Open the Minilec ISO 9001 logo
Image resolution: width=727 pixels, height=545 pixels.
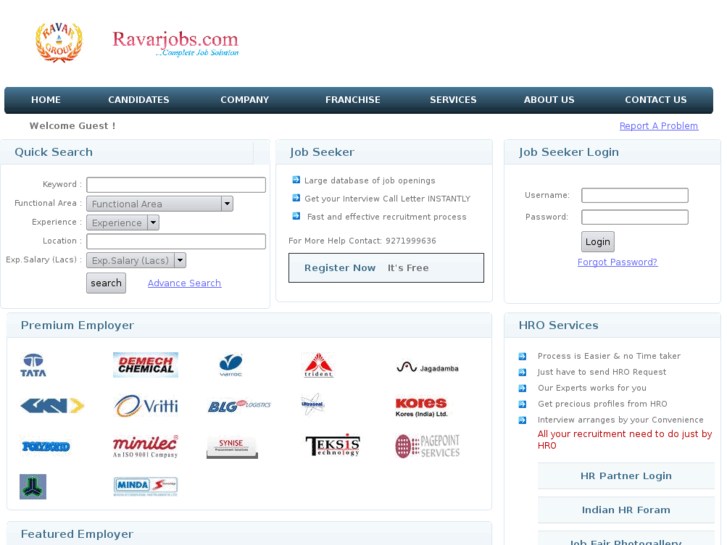tap(146, 446)
